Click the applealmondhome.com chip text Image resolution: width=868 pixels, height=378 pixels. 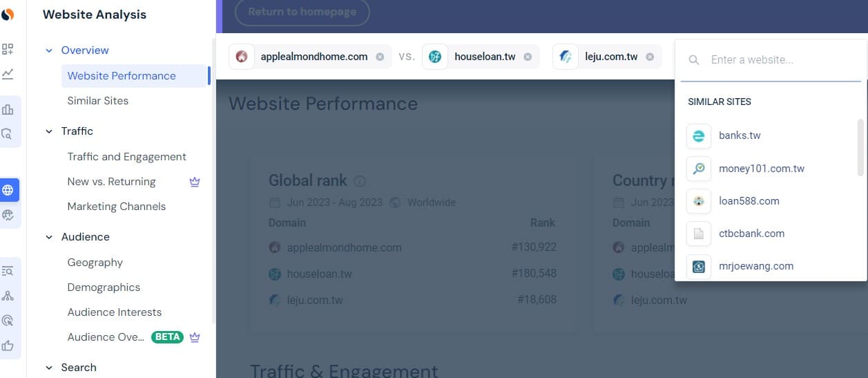pos(314,57)
